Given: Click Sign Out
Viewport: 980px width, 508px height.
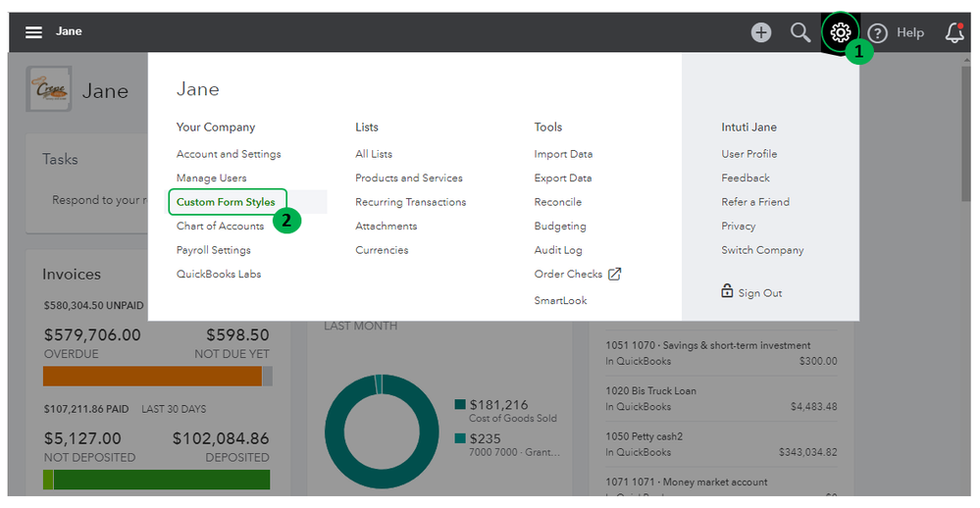Looking at the screenshot, I should coord(760,293).
